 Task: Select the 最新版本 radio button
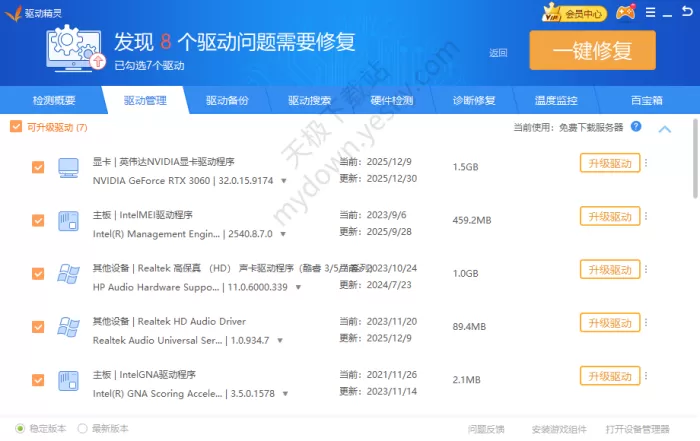tap(82, 429)
